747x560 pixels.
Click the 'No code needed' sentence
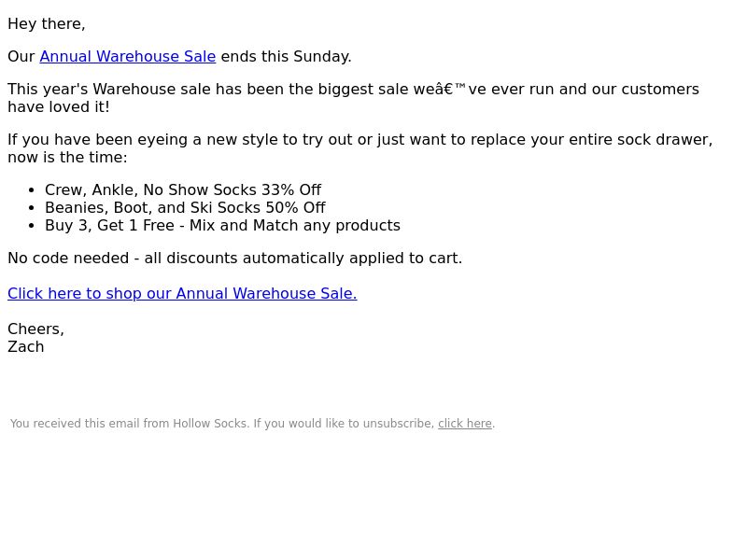tap(235, 259)
